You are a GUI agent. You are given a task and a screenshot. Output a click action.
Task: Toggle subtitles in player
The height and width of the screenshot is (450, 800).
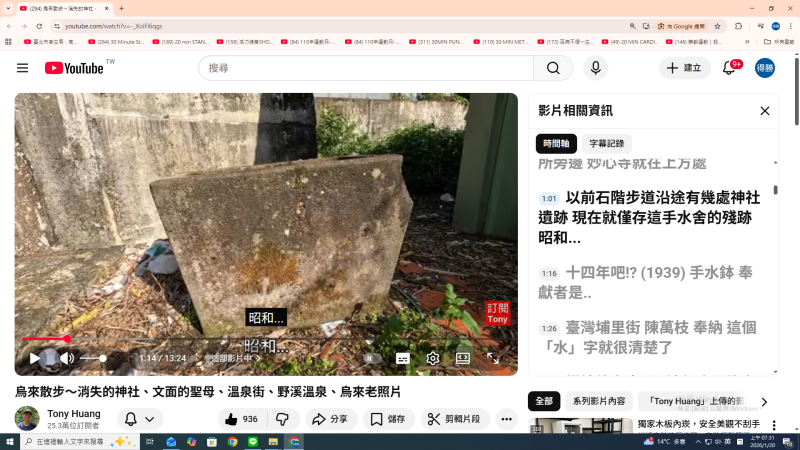tap(403, 358)
